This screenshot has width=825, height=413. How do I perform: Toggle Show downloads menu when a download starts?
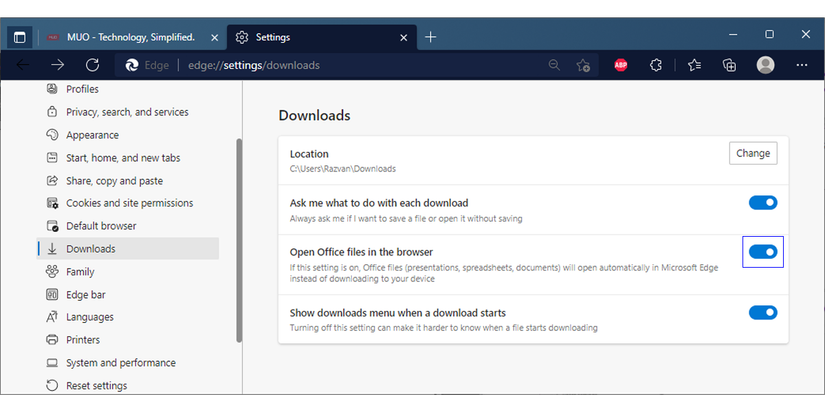point(763,313)
